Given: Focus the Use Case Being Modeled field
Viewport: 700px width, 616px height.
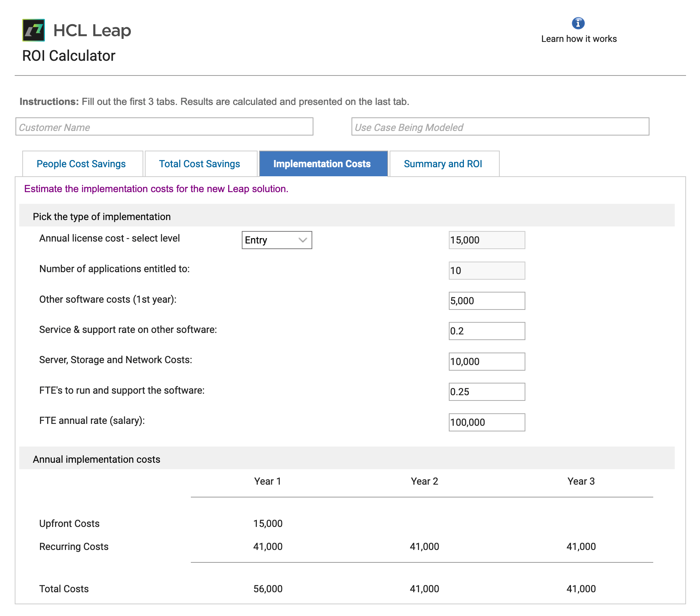Looking at the screenshot, I should click(500, 126).
